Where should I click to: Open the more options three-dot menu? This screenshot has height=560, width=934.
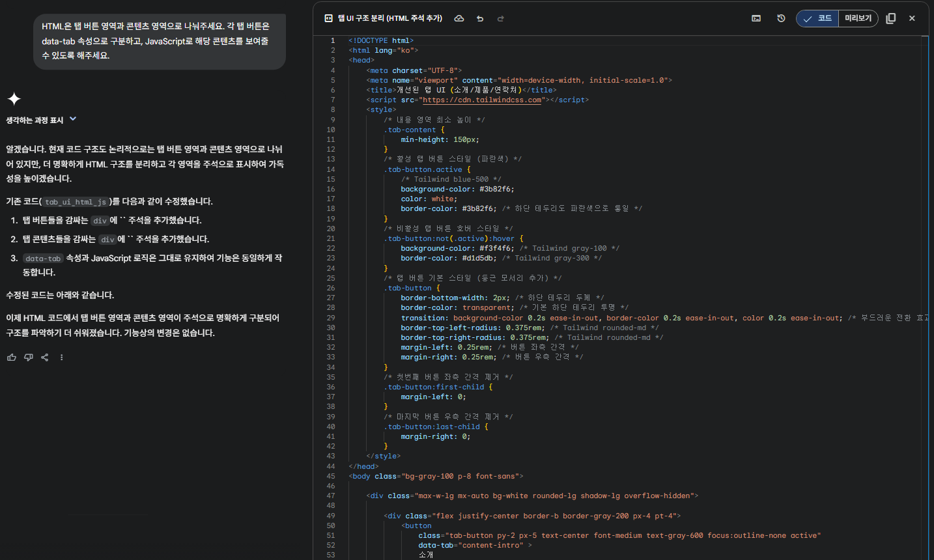62,357
